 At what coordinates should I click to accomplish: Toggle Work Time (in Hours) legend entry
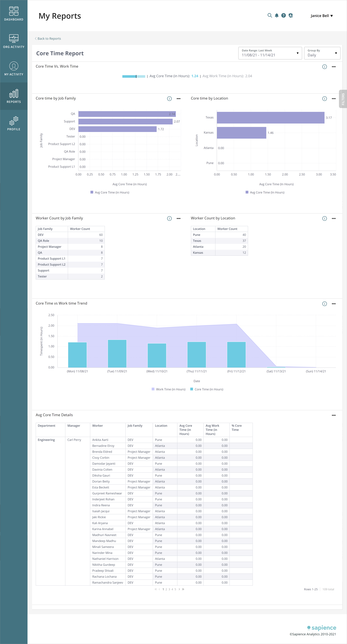click(x=169, y=389)
